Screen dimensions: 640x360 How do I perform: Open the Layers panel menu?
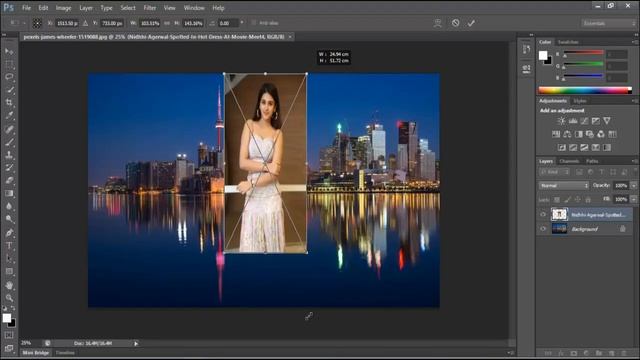(x=634, y=161)
